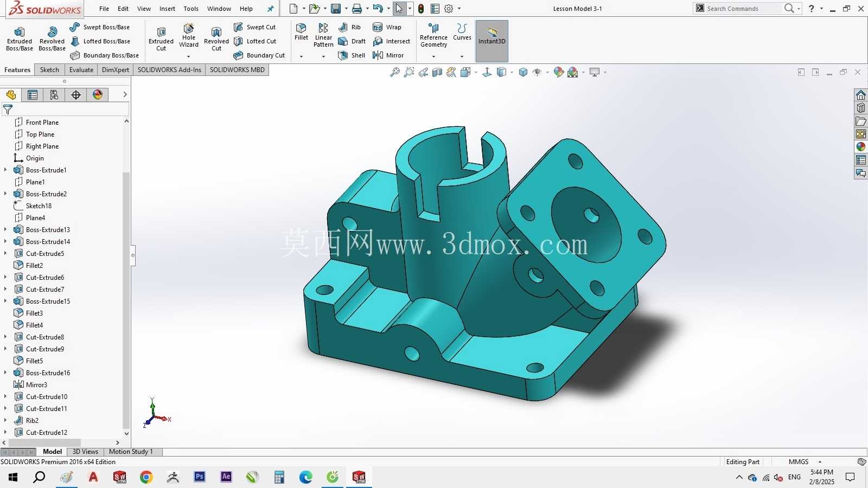Image resolution: width=868 pixels, height=488 pixels.
Task: Select the Extruded Cut tool
Action: tap(161, 39)
